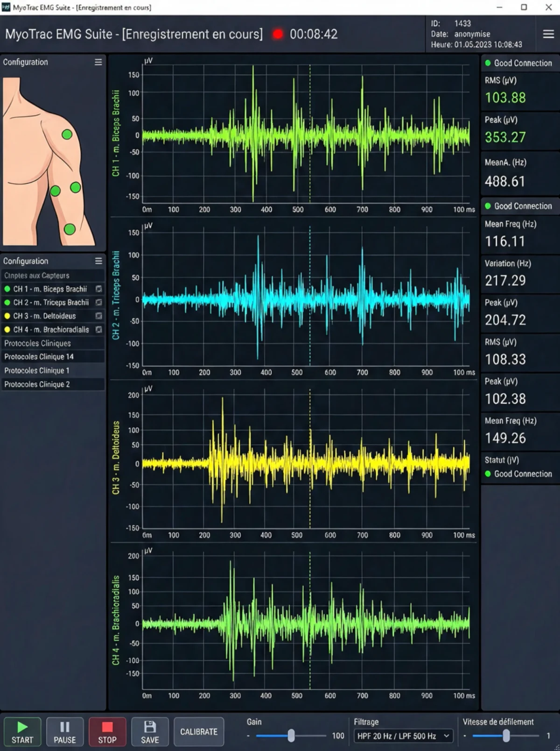560x751 pixels.
Task: Click the CH 3 Deltoideus waveform chart
Action: (306, 460)
